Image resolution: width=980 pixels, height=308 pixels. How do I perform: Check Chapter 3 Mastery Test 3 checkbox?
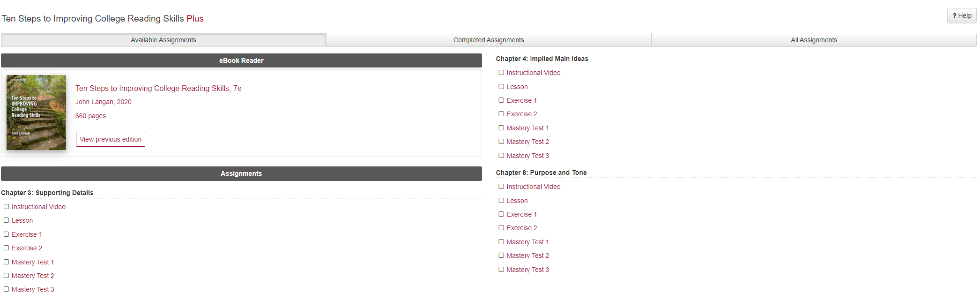tap(7, 289)
